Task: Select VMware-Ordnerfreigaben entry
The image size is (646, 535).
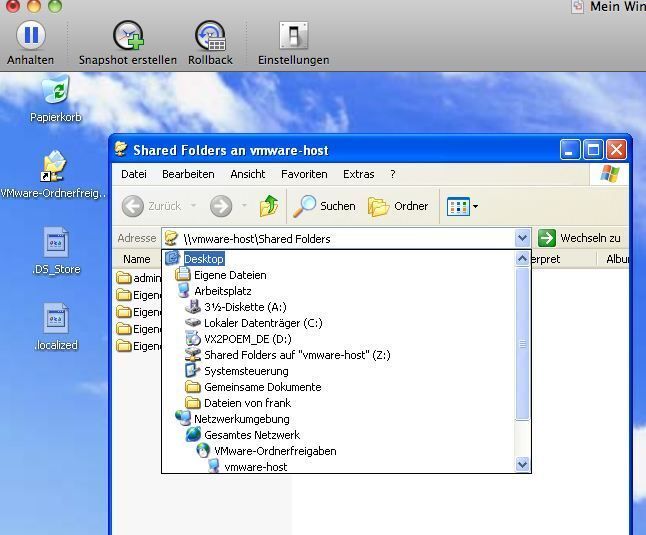Action: click(x=275, y=451)
